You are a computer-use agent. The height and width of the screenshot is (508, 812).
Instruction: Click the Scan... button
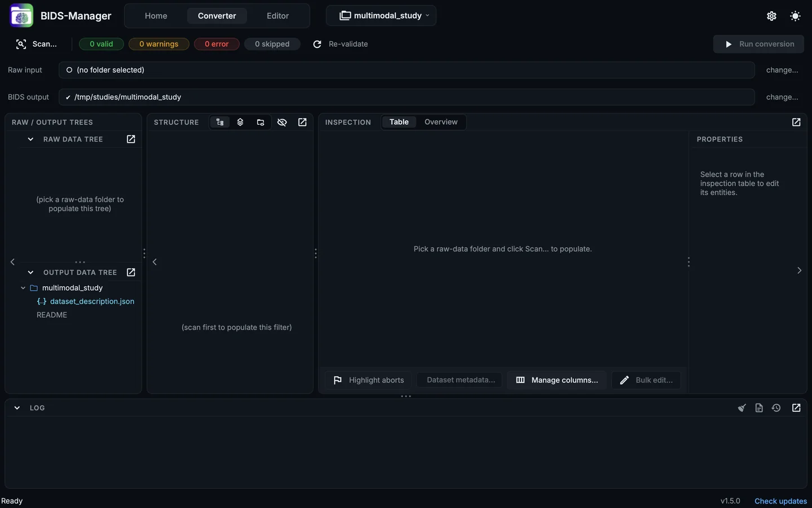click(x=37, y=44)
